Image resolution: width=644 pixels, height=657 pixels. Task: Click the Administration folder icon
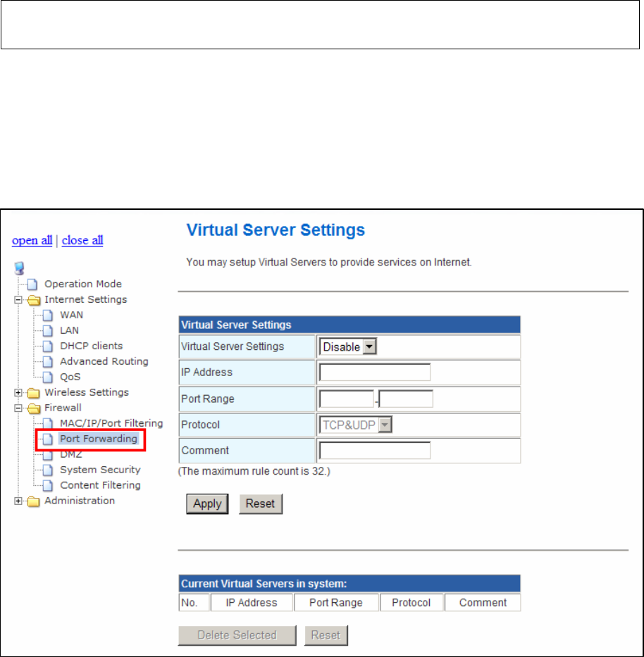click(x=34, y=501)
